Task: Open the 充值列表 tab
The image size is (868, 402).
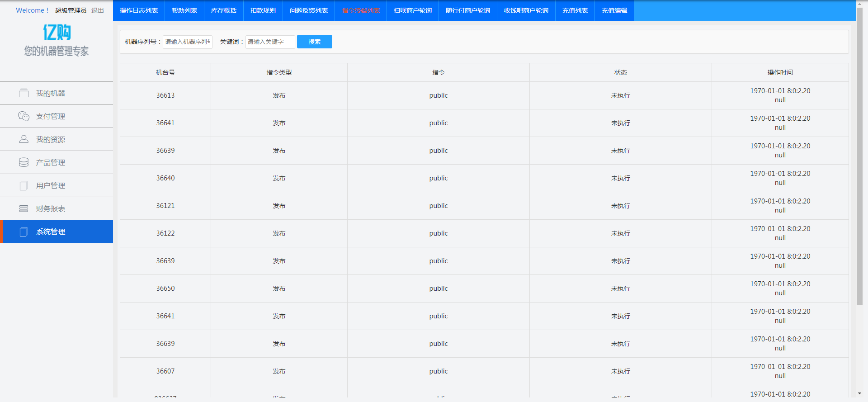Action: 575,10
